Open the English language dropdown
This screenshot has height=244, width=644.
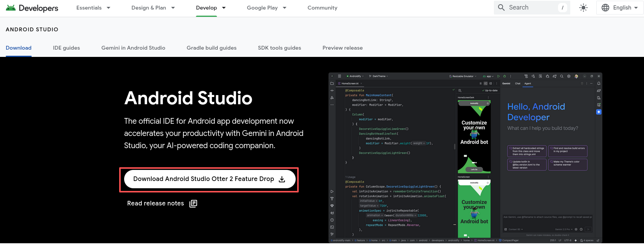coord(620,8)
